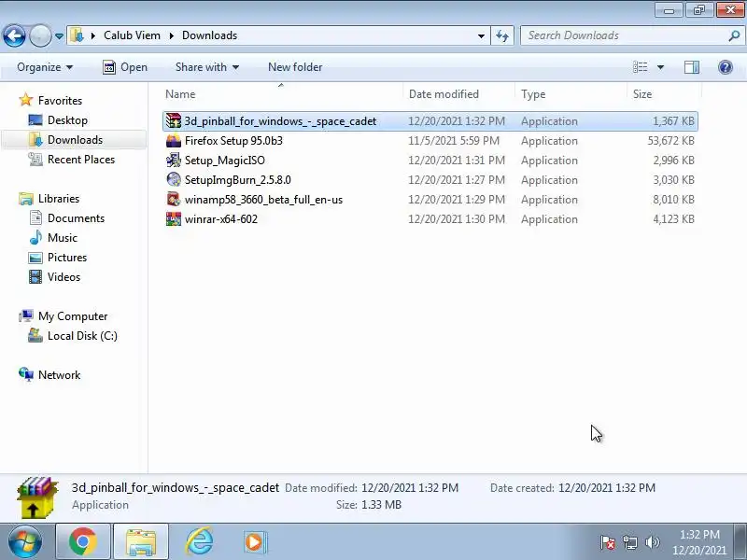The height and width of the screenshot is (560, 747).
Task: Click the Action Center flag icon
Action: [x=608, y=542]
